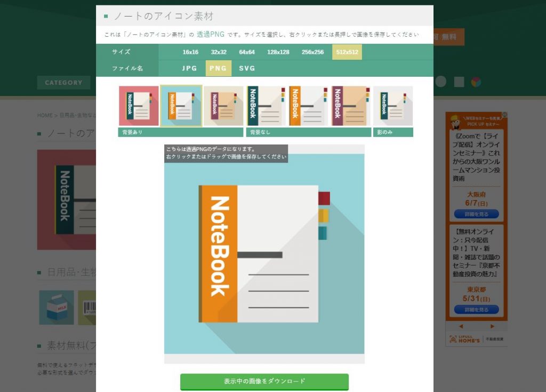The image size is (546, 392).
Task: Select the 16x16 size option
Action: pyautogui.click(x=190, y=52)
